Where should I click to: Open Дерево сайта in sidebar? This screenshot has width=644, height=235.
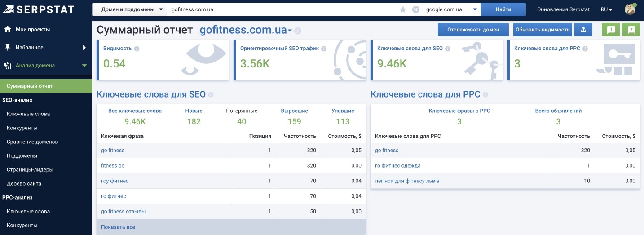[x=24, y=183]
